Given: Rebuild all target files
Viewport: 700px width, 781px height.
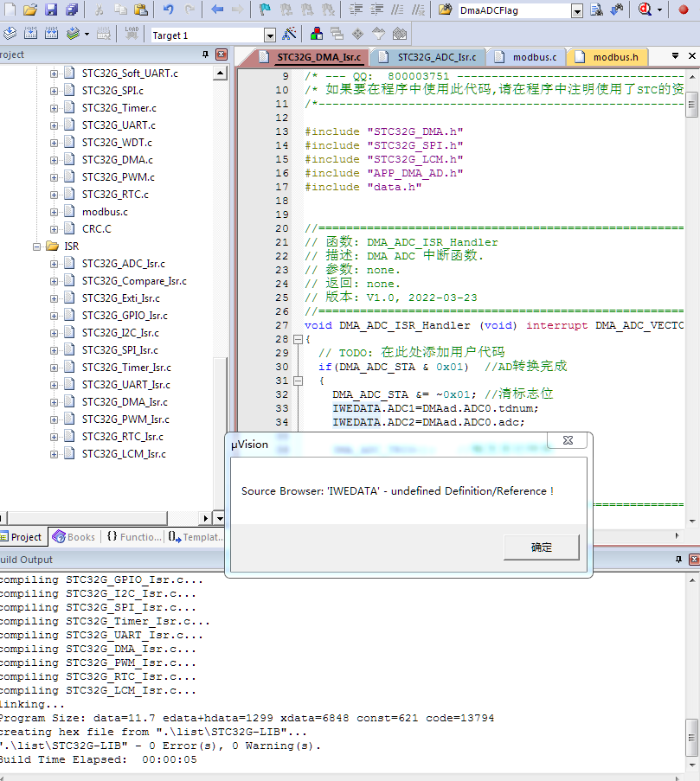Looking at the screenshot, I should click(51, 34).
